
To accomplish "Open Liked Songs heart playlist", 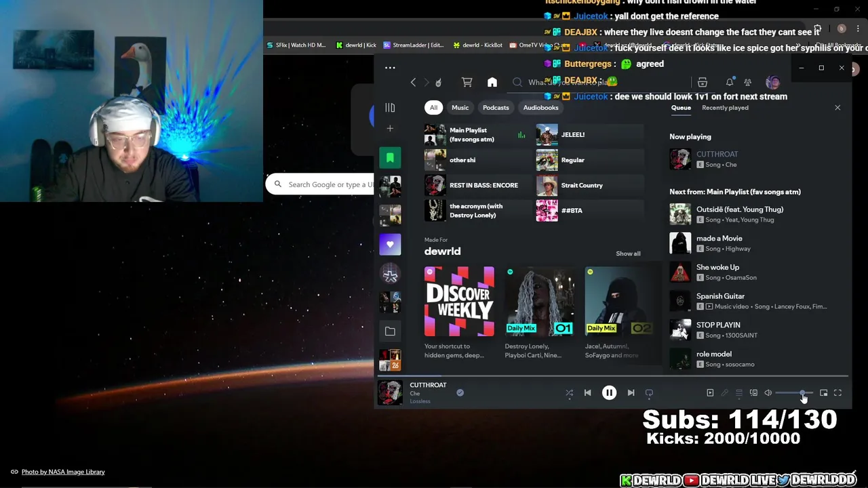I will (390, 244).
